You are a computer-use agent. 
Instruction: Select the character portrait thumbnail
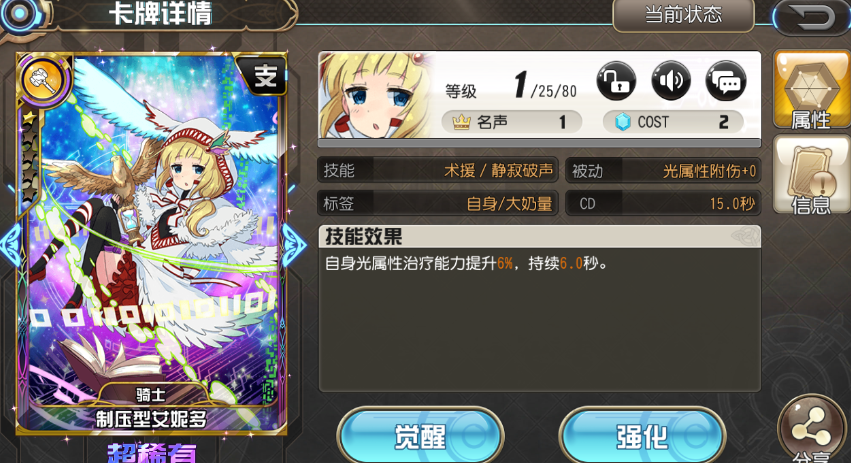click(x=376, y=96)
